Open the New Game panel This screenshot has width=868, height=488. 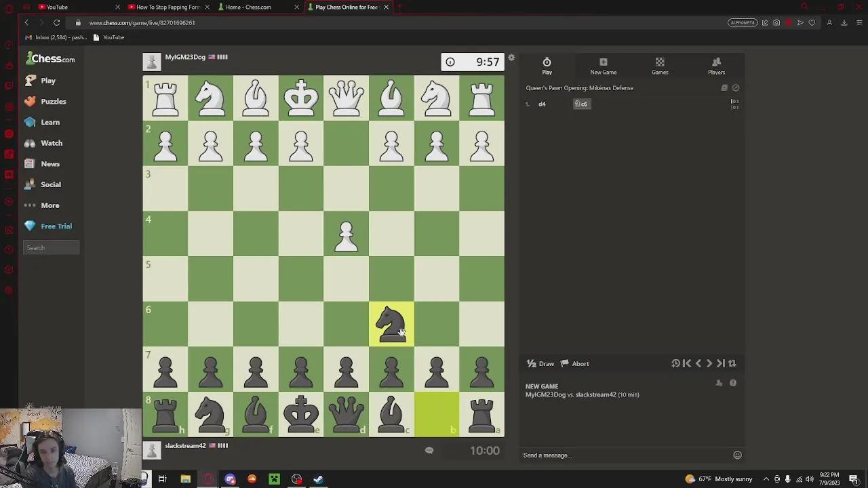tap(603, 66)
